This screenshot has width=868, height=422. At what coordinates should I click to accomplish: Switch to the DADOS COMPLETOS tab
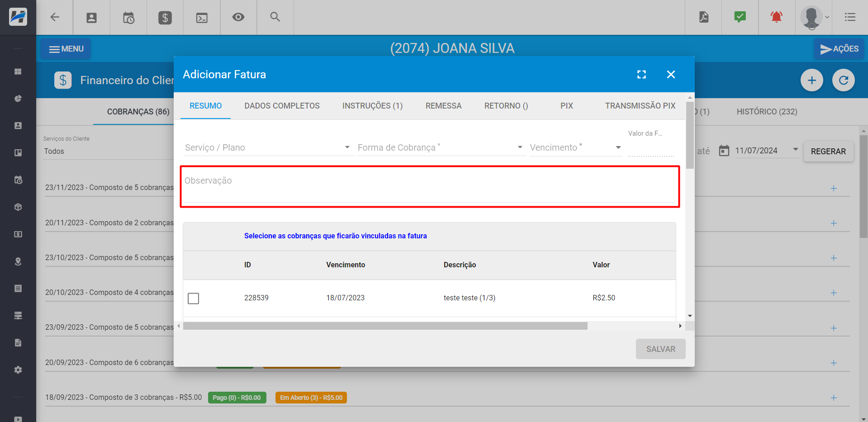[282, 106]
